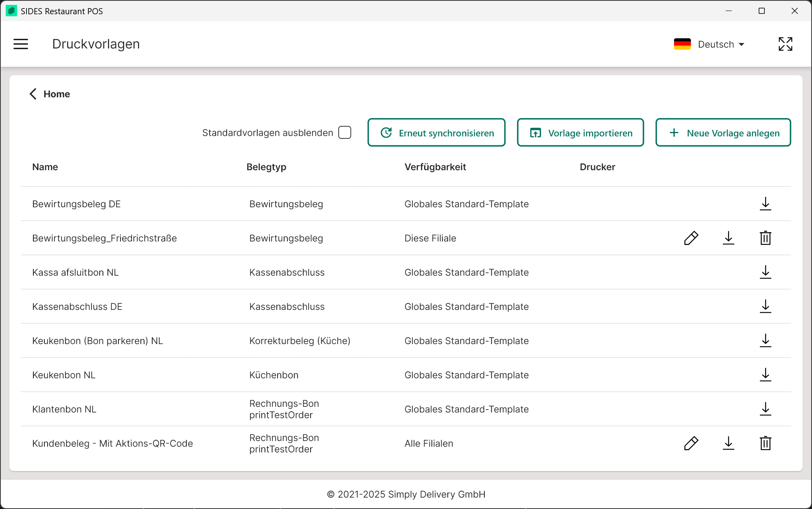The height and width of the screenshot is (509, 812).
Task: Click the German flag language selector
Action: tap(683, 44)
